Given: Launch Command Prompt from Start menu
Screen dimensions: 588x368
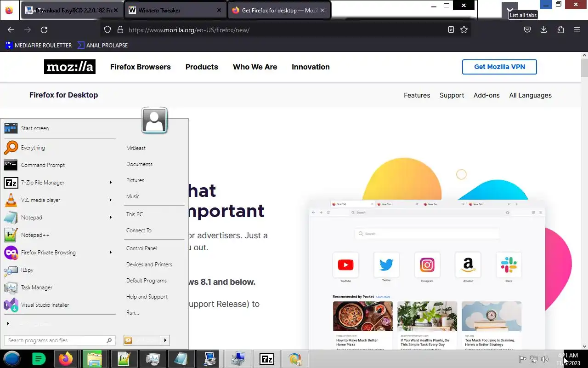Looking at the screenshot, I should (x=60, y=165).
